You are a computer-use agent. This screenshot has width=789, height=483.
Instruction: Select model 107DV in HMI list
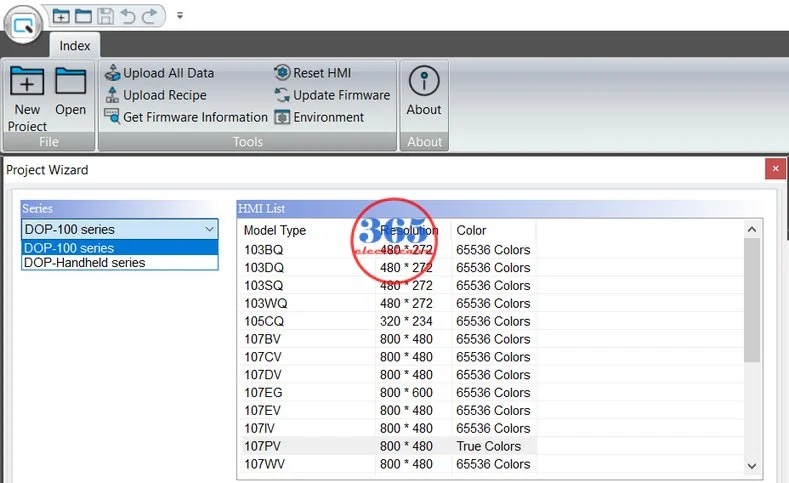pos(263,375)
